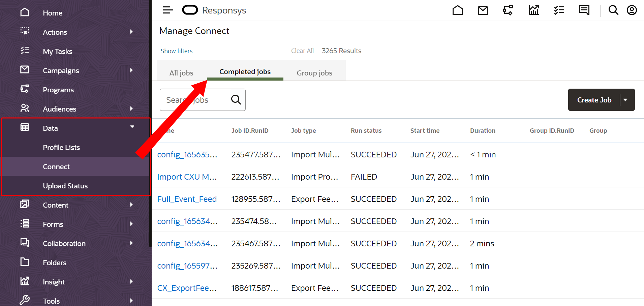Screen dimensions: 644x306
Task: Open the user account profile icon
Action: click(x=632, y=10)
